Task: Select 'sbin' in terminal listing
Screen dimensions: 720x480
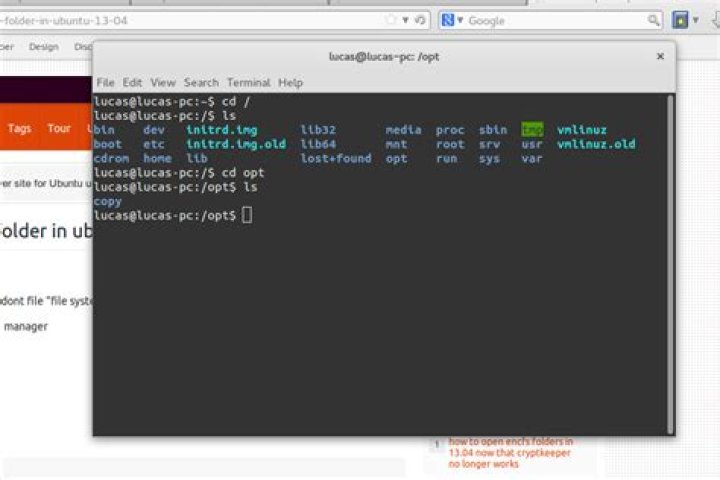Action: (x=493, y=130)
